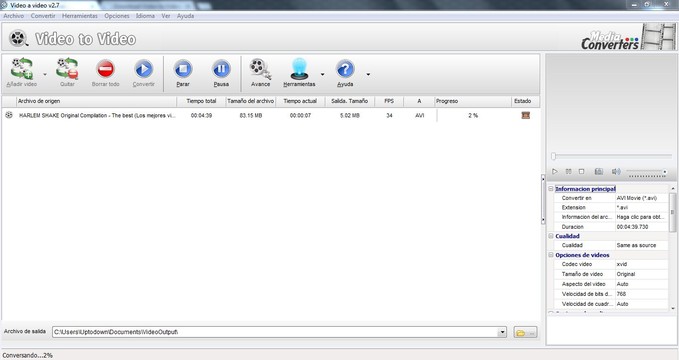679x360 pixels.
Task: Click the Tiempo total column header
Action: click(x=201, y=101)
